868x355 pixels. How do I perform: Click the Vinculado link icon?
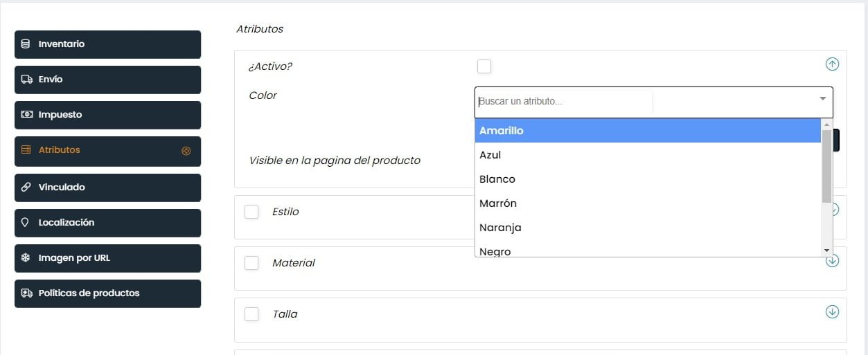point(26,188)
